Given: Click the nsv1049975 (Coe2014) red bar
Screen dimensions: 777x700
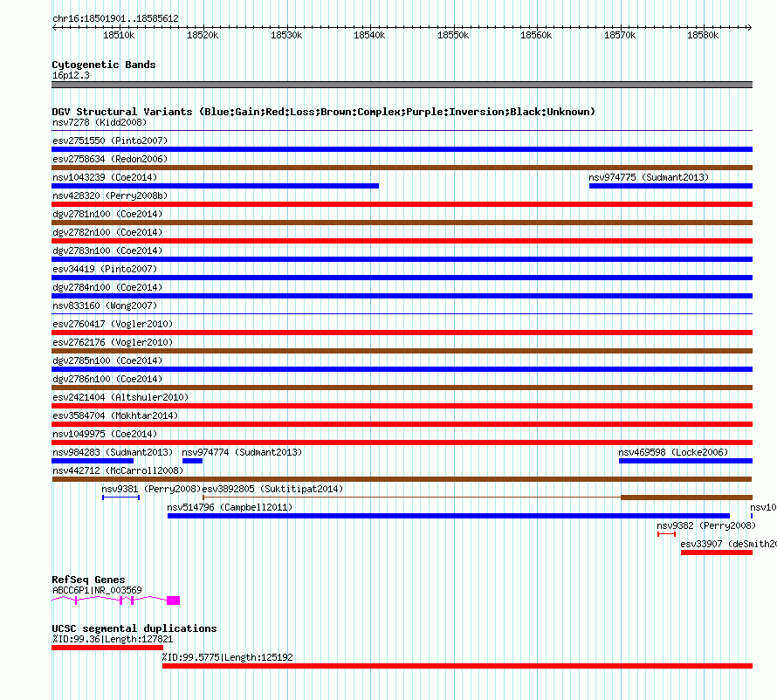Looking at the screenshot, I should click(x=402, y=443).
